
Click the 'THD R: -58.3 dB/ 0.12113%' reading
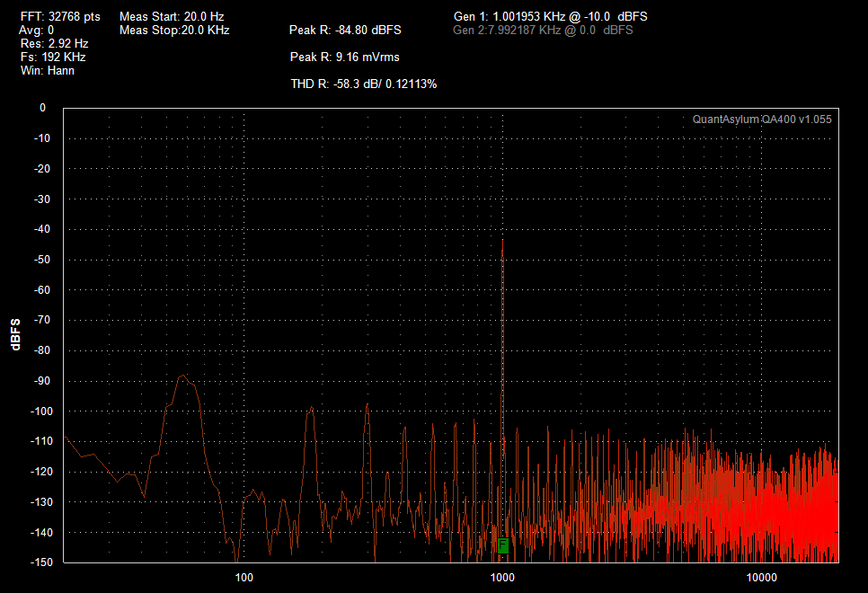364,84
